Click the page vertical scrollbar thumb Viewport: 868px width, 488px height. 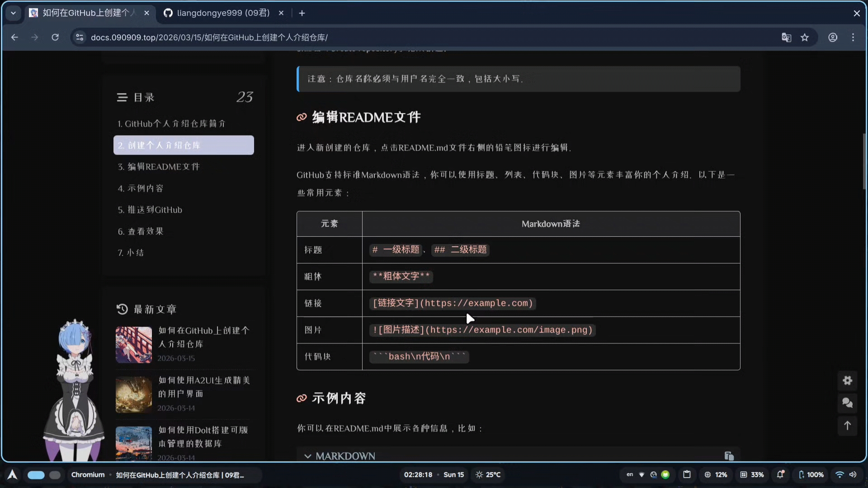864,161
